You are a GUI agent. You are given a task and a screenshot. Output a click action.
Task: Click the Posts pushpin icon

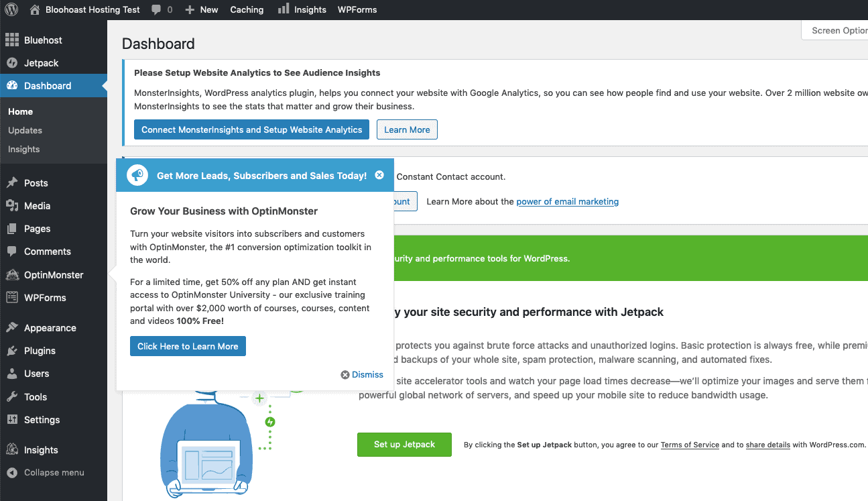click(x=12, y=183)
